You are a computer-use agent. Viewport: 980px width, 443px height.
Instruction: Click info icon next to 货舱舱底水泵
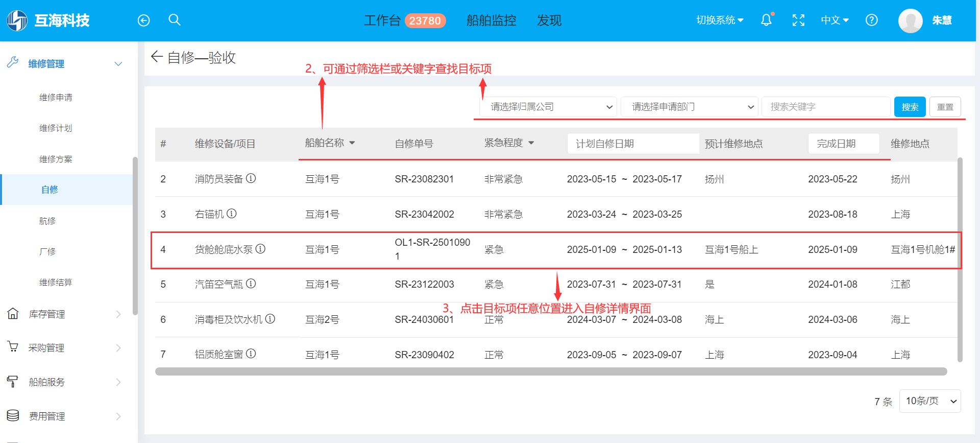(x=261, y=249)
